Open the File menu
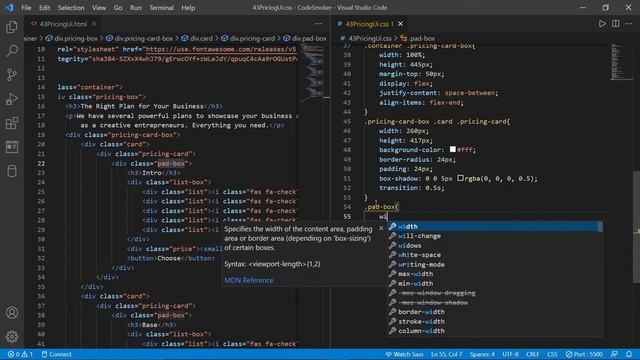Image resolution: width=640 pixels, height=360 pixels. pos(26,8)
